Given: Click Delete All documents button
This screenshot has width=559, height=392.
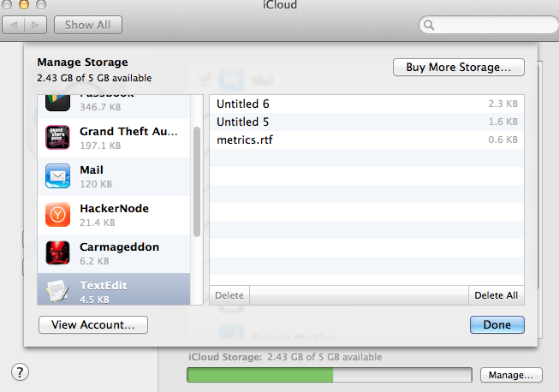Looking at the screenshot, I should pyautogui.click(x=497, y=295).
